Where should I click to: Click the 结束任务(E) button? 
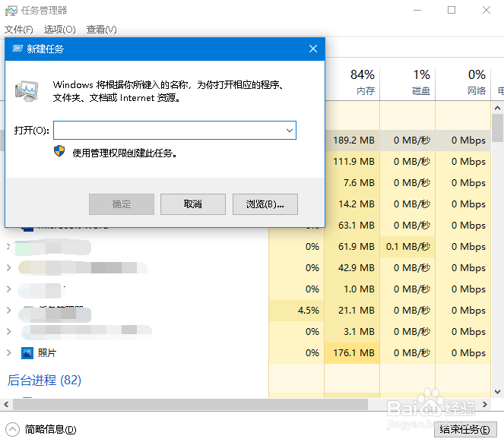465,430
